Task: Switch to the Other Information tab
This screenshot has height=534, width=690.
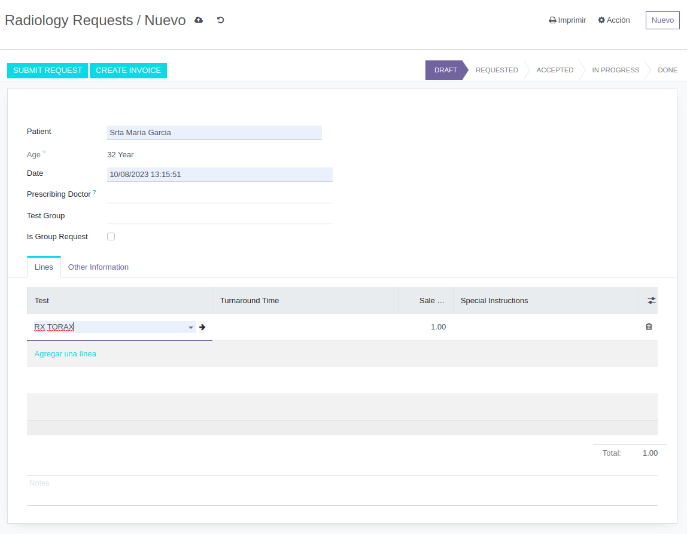Action: click(98, 267)
